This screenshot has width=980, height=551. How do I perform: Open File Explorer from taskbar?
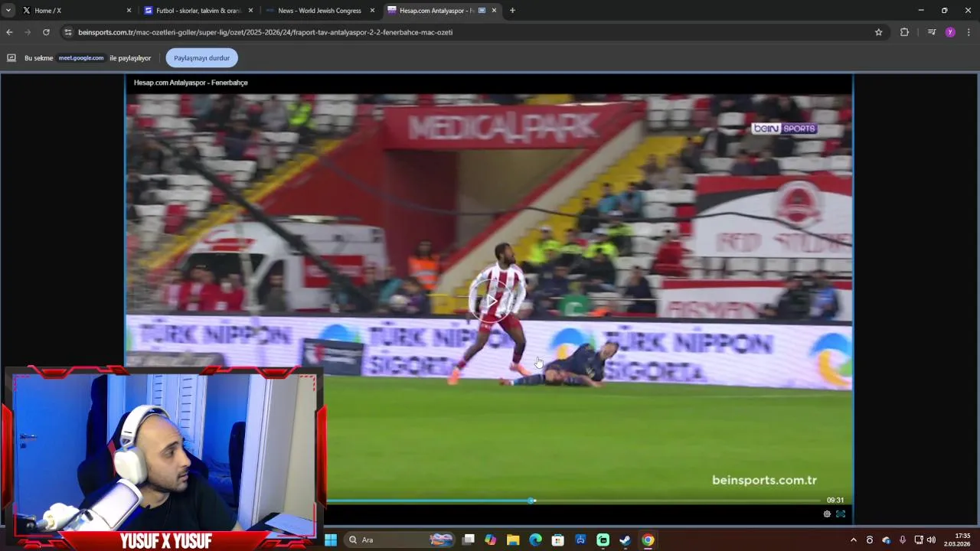click(x=513, y=540)
